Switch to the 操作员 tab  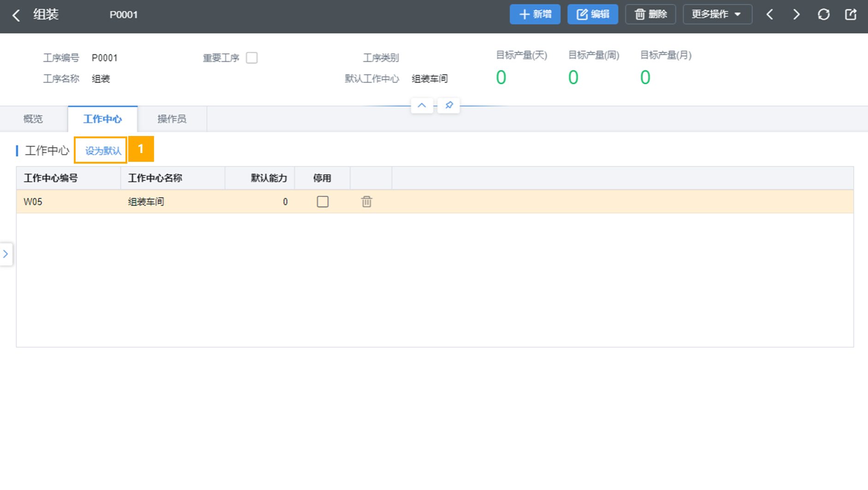coord(172,119)
